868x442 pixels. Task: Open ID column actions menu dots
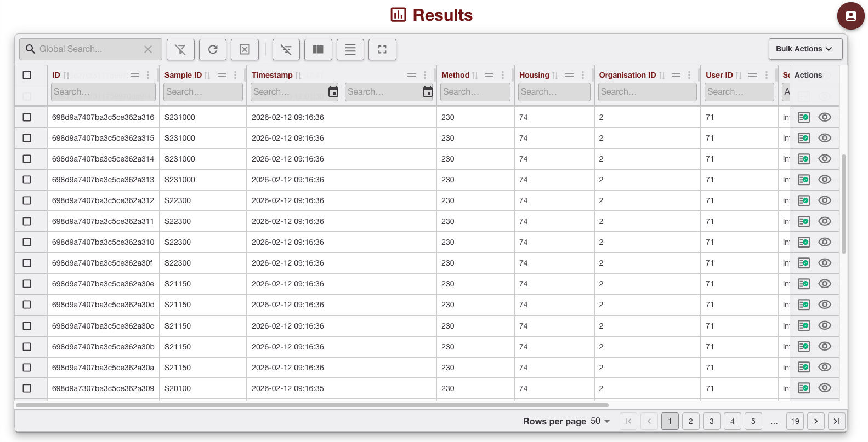pyautogui.click(x=148, y=75)
